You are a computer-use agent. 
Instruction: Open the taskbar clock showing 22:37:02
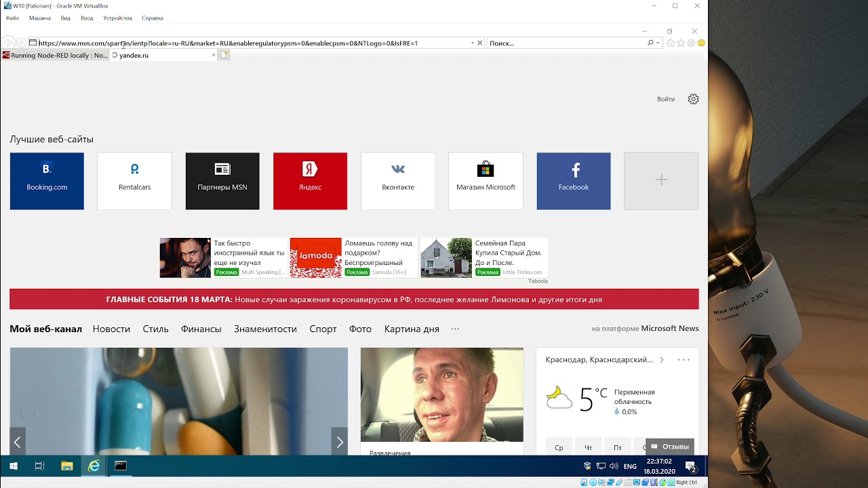(x=659, y=466)
